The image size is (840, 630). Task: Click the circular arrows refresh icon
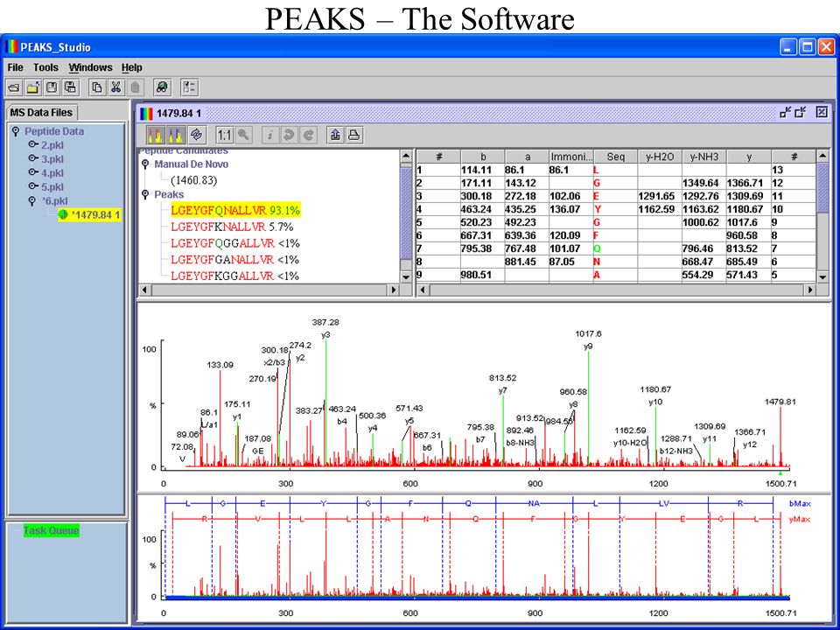(197, 135)
